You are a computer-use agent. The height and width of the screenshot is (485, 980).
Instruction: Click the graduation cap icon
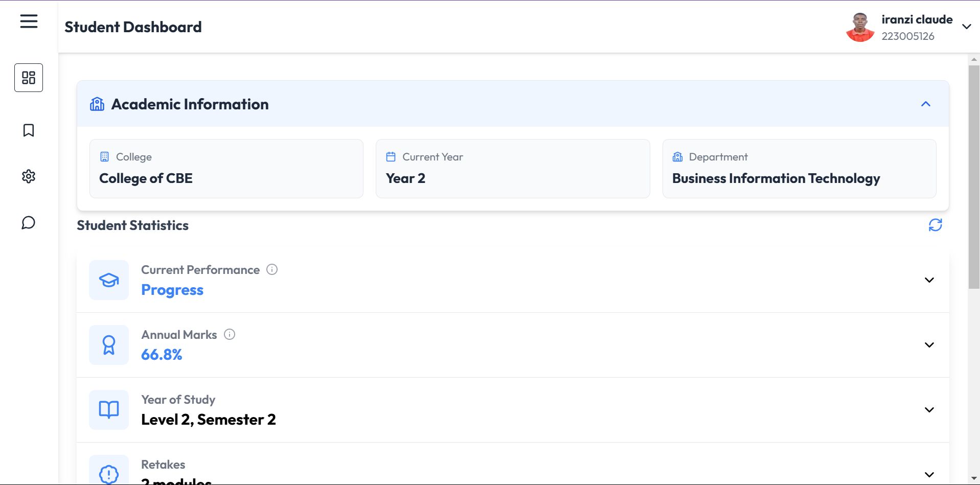[x=109, y=280]
